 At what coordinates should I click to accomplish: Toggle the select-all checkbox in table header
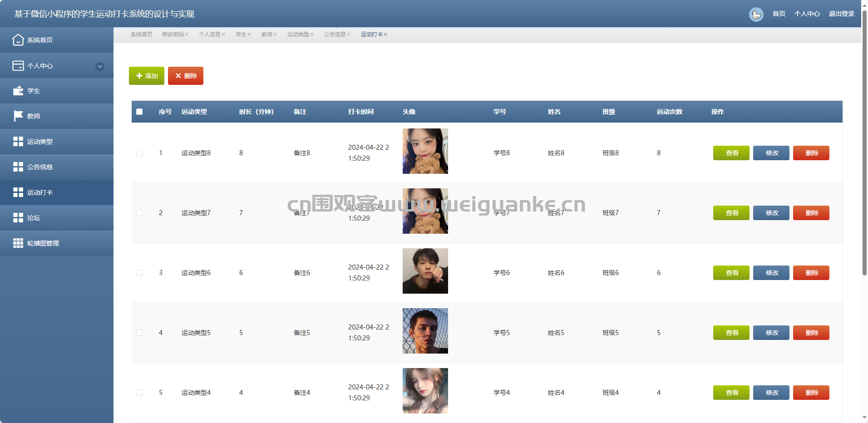tap(139, 112)
